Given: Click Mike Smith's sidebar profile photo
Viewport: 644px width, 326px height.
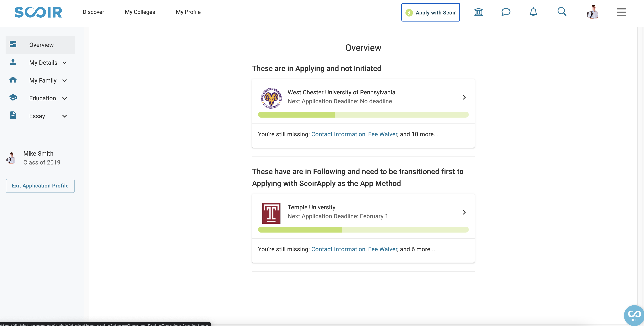Looking at the screenshot, I should (x=11, y=158).
